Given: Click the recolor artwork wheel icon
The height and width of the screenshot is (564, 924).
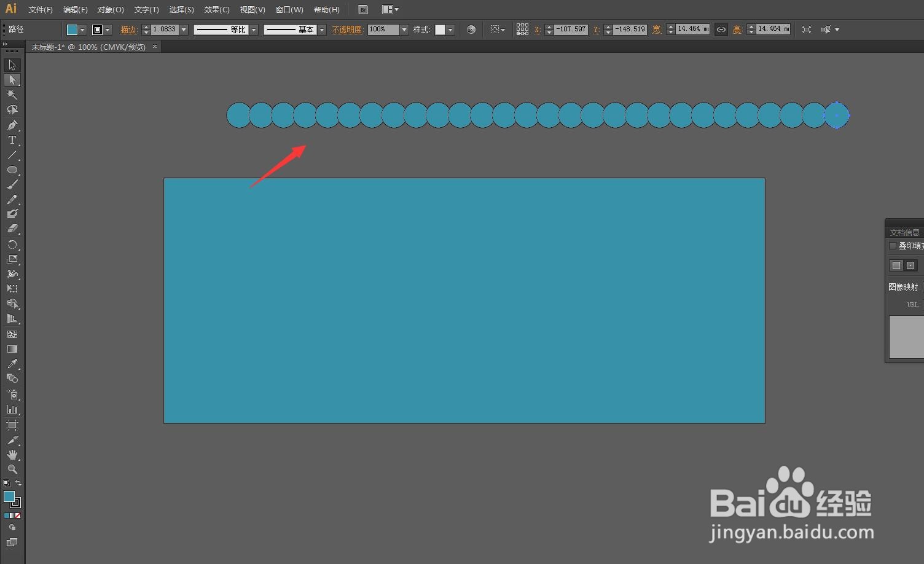Looking at the screenshot, I should [x=471, y=29].
